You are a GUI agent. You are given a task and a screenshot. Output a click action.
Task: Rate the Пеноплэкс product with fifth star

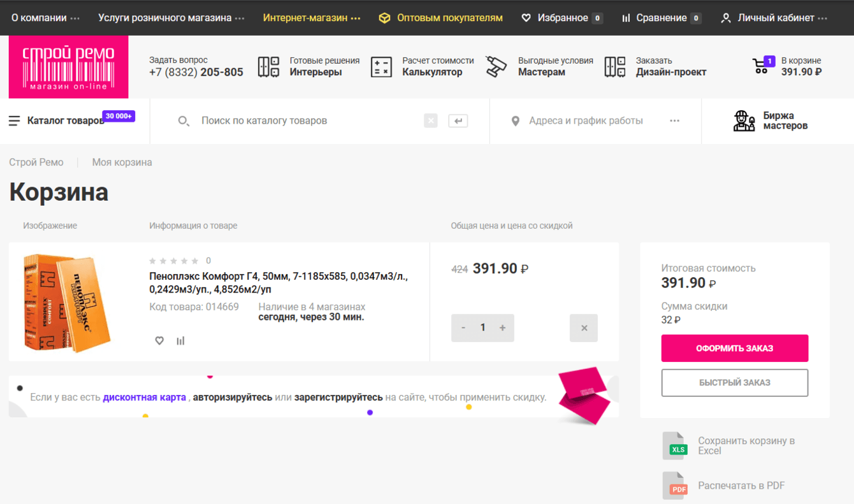(x=194, y=261)
